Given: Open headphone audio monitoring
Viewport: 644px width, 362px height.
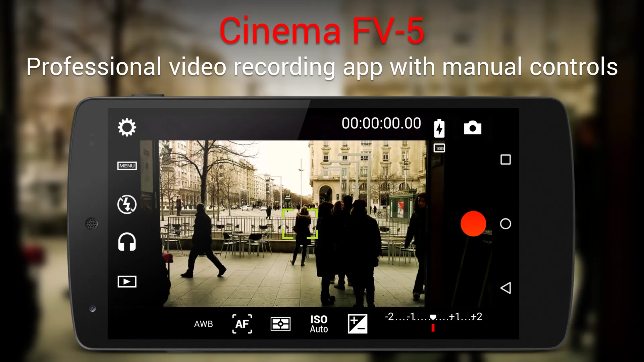Looking at the screenshot, I should click(x=127, y=243).
